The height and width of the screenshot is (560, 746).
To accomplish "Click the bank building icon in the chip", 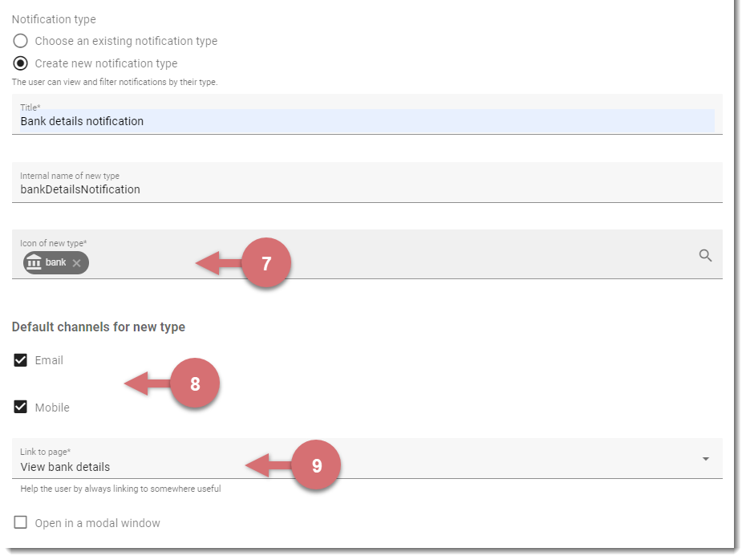I will coord(34,262).
